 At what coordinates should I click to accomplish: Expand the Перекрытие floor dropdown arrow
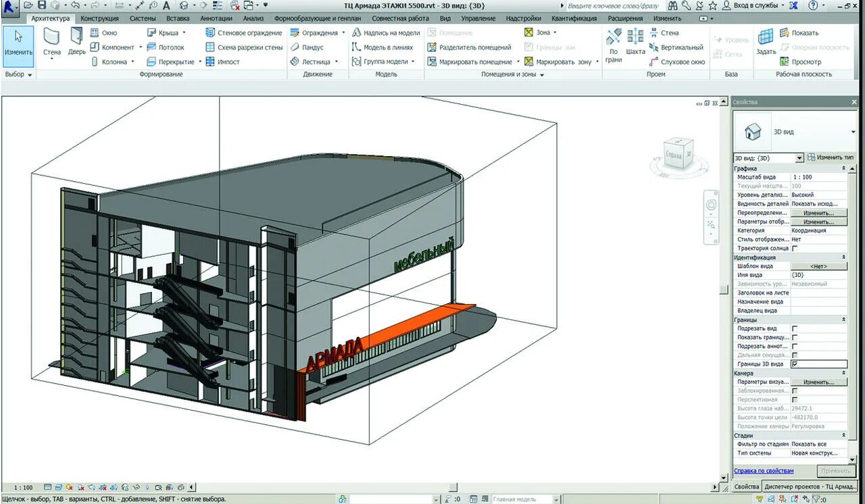point(200,61)
